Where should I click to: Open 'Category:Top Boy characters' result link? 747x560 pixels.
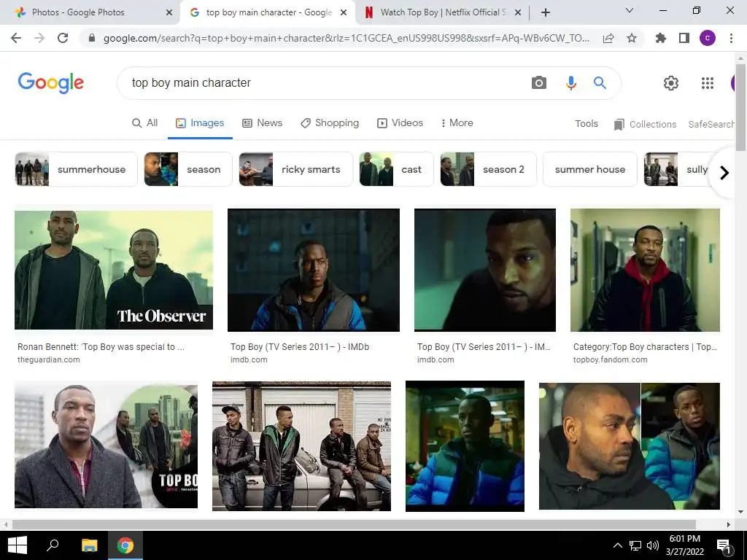[x=645, y=347]
